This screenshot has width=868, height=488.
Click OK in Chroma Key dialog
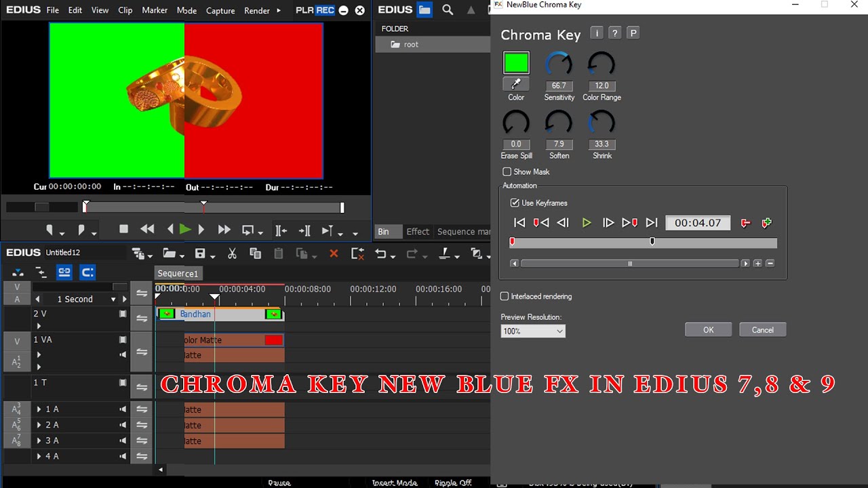708,330
